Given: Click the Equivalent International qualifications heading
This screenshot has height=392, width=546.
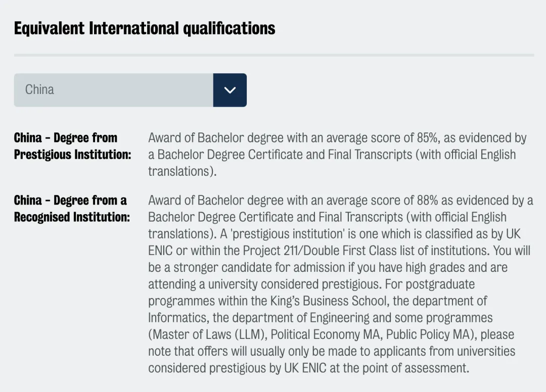Looking at the screenshot, I should [145, 28].
